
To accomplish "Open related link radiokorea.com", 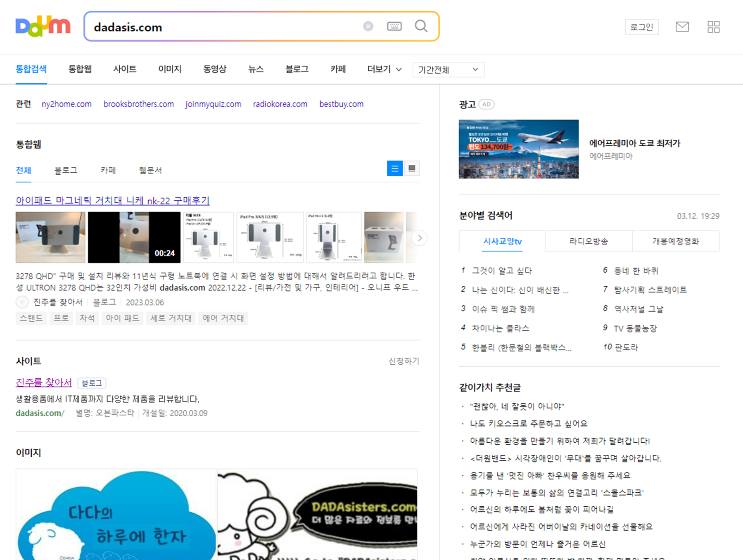I will click(280, 104).
